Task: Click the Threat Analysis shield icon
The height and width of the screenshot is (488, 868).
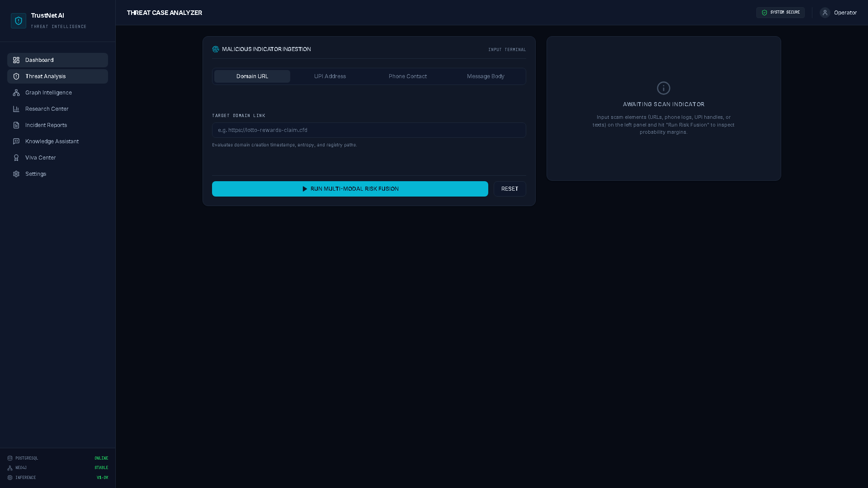Action: tap(16, 76)
